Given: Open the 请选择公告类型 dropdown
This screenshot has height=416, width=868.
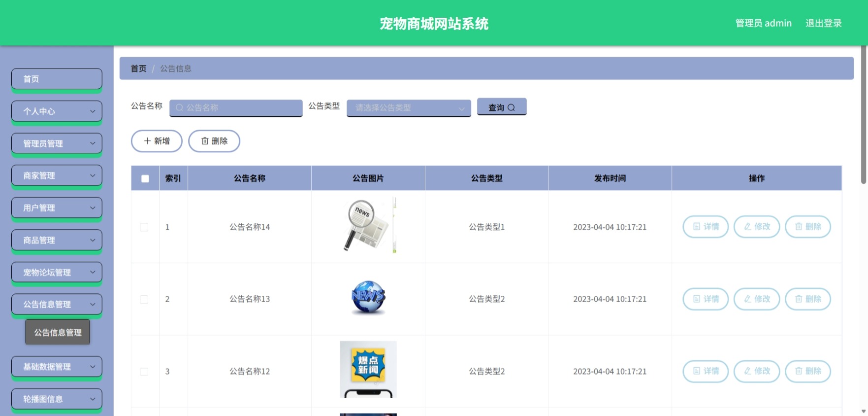Looking at the screenshot, I should (409, 108).
